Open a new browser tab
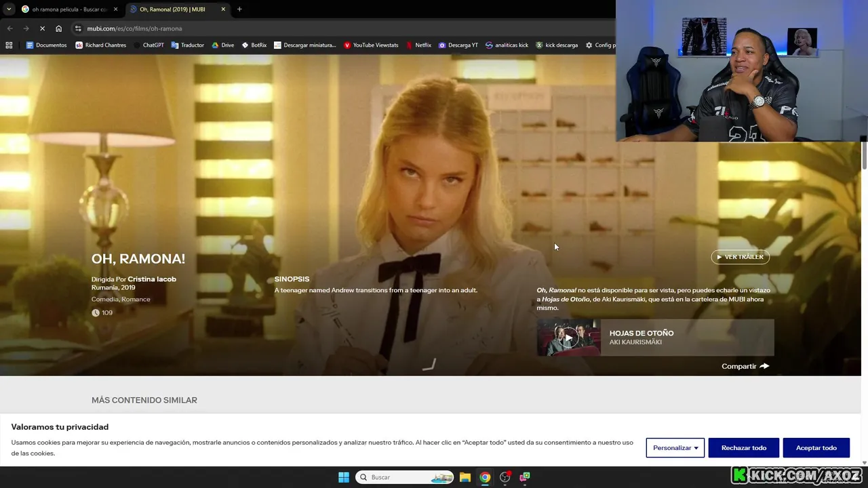The width and height of the screenshot is (868, 488). [x=239, y=9]
